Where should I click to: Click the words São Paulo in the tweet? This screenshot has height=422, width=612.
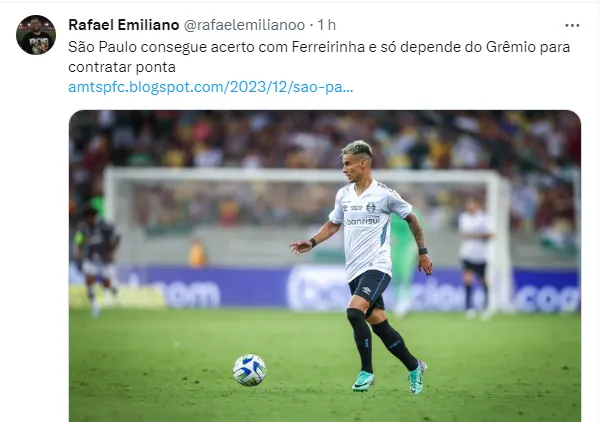click(x=102, y=47)
